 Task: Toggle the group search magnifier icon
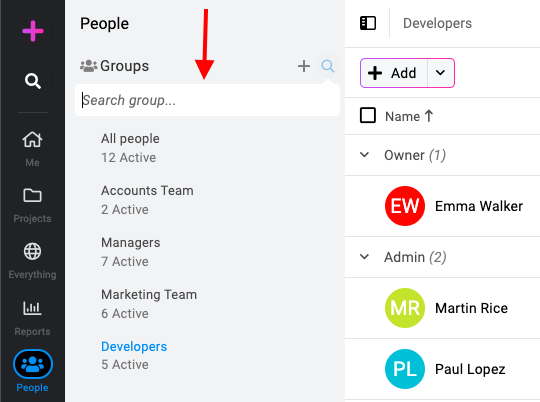click(x=328, y=66)
